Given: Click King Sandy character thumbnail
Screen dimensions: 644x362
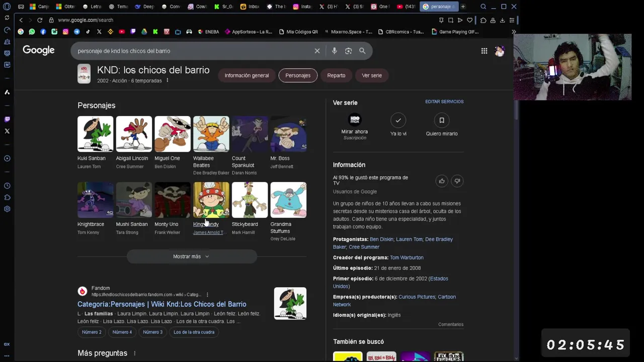Looking at the screenshot, I should [x=211, y=200].
